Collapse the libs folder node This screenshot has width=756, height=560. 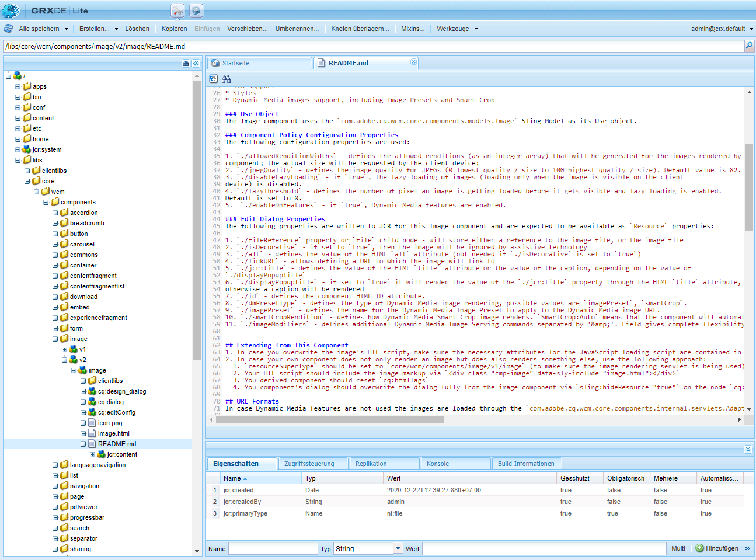coord(18,160)
